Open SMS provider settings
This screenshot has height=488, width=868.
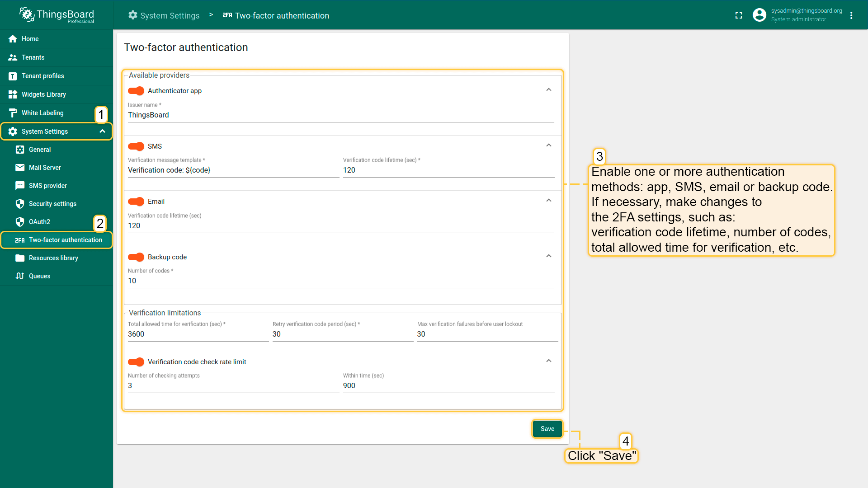(57, 186)
